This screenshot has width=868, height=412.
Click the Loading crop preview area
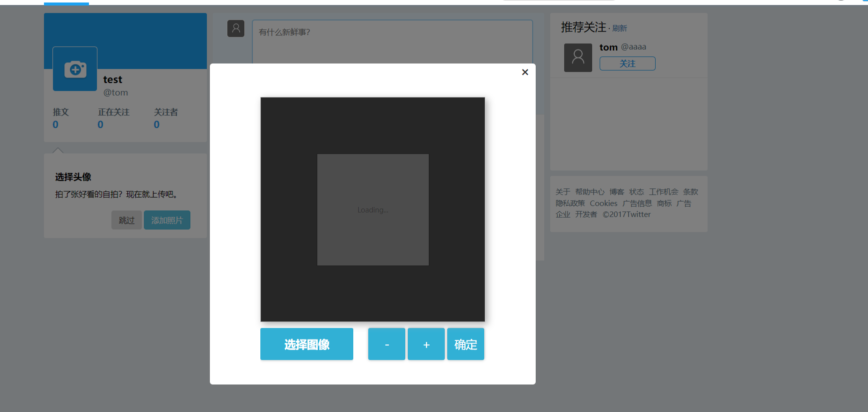373,209
